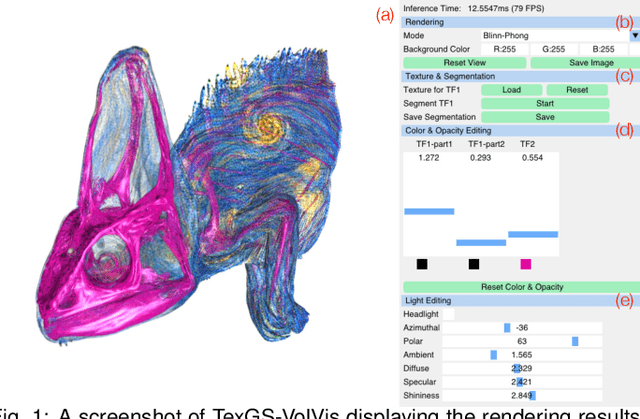Save the segmentation
The height and width of the screenshot is (419, 640).
pos(545,117)
